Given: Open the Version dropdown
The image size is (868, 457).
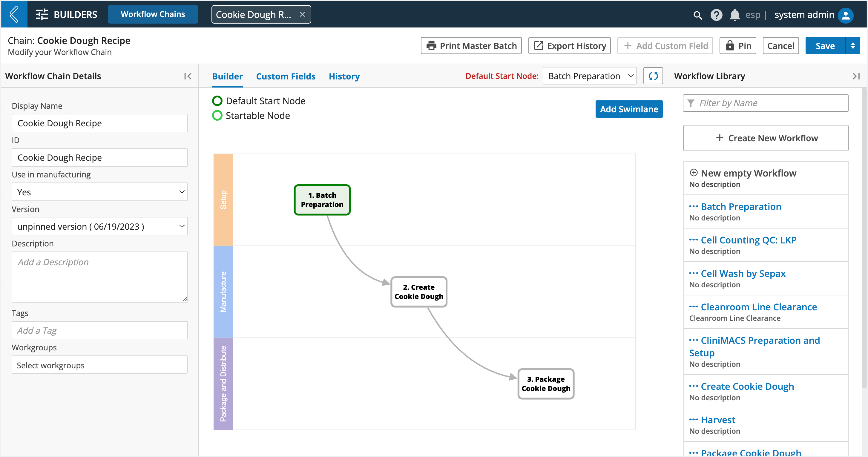Looking at the screenshot, I should [100, 226].
